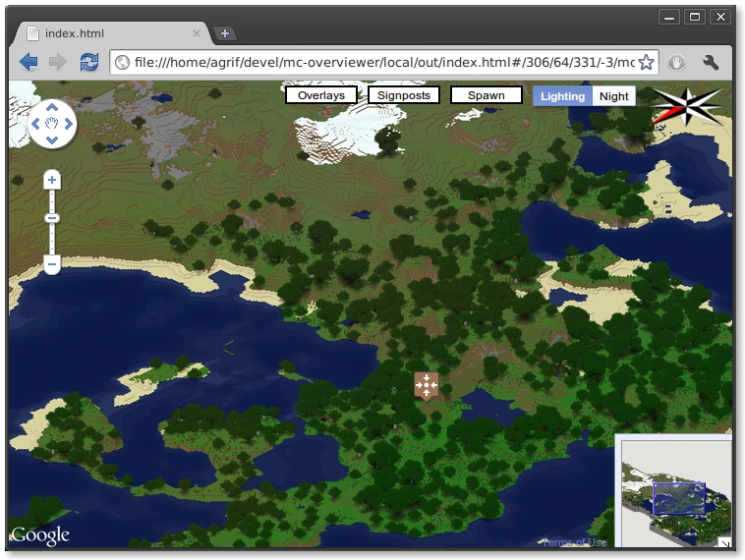This screenshot has height=560, width=745.
Task: Pan the map down with the bottom arrow
Action: coord(52,140)
